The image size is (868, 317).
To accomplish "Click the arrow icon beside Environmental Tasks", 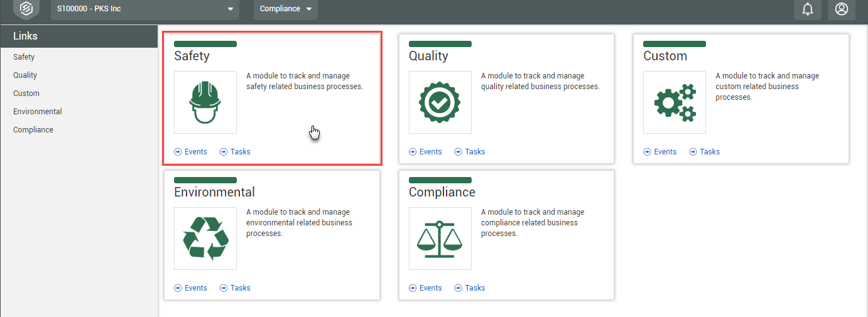I will click(x=224, y=288).
